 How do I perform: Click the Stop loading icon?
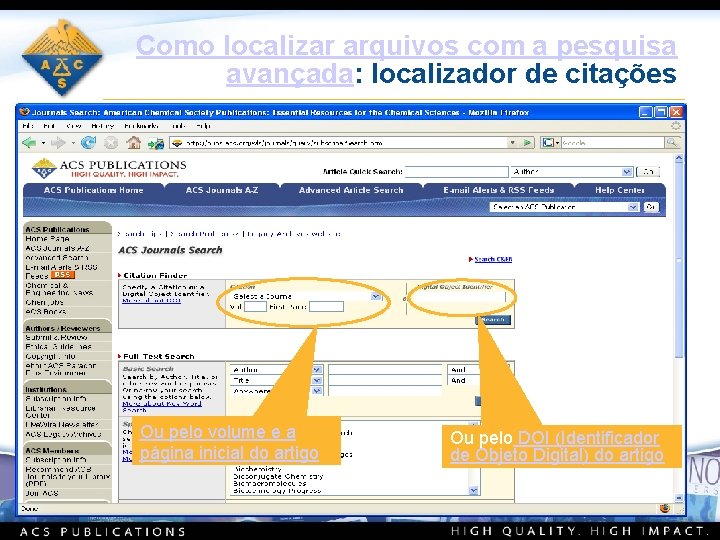click(x=111, y=143)
